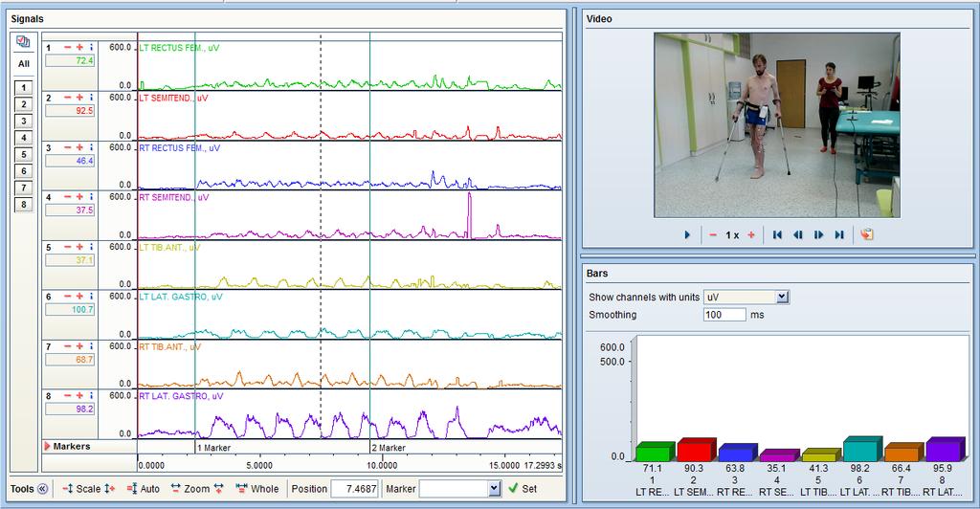This screenshot has width=980, height=509.
Task: Click minus icon on channel 2 row
Action: click(68, 98)
